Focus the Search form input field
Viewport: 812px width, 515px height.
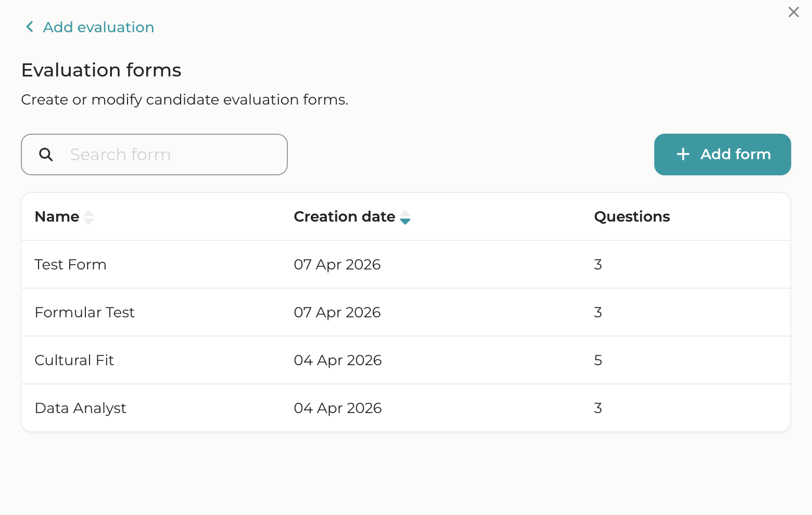pos(172,154)
